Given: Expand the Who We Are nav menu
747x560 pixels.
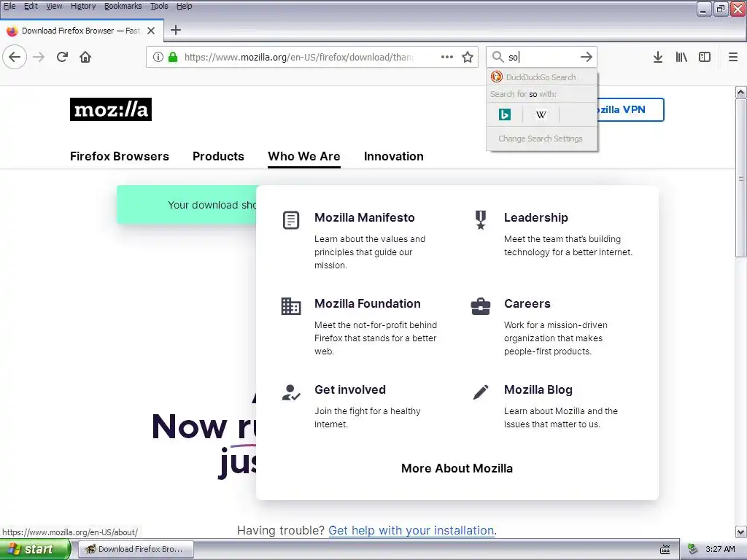Looking at the screenshot, I should [x=304, y=156].
